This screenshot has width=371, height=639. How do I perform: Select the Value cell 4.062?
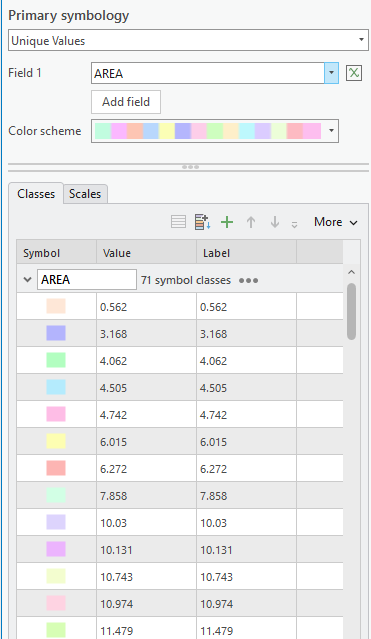coord(146,360)
